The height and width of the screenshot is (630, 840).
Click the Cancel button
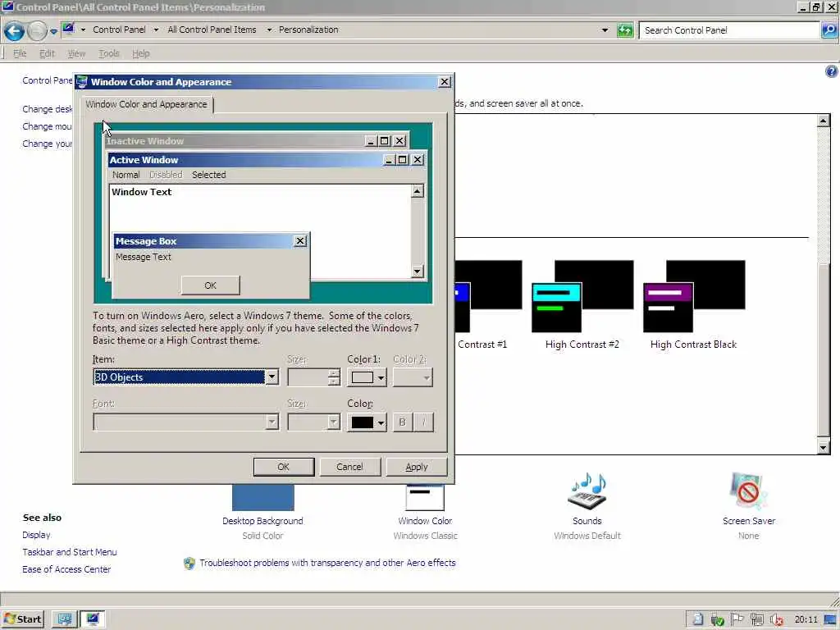[349, 467]
